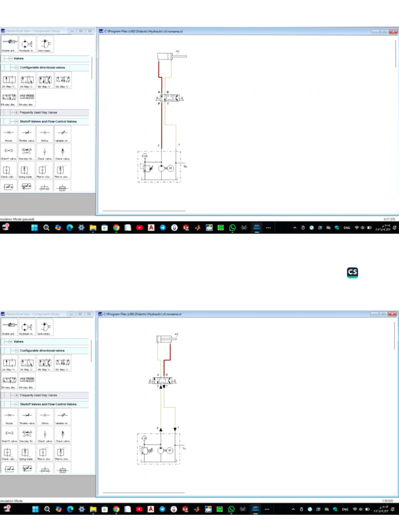Open File Explorer from lower taskbar
The width and height of the screenshot is (399, 532).
[93, 509]
